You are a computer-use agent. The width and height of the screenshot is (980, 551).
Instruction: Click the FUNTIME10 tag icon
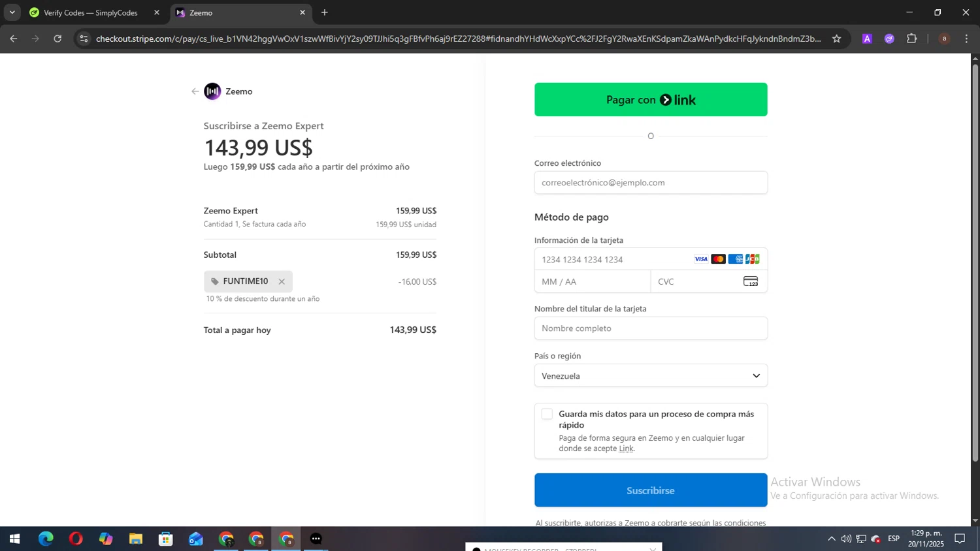[215, 281]
